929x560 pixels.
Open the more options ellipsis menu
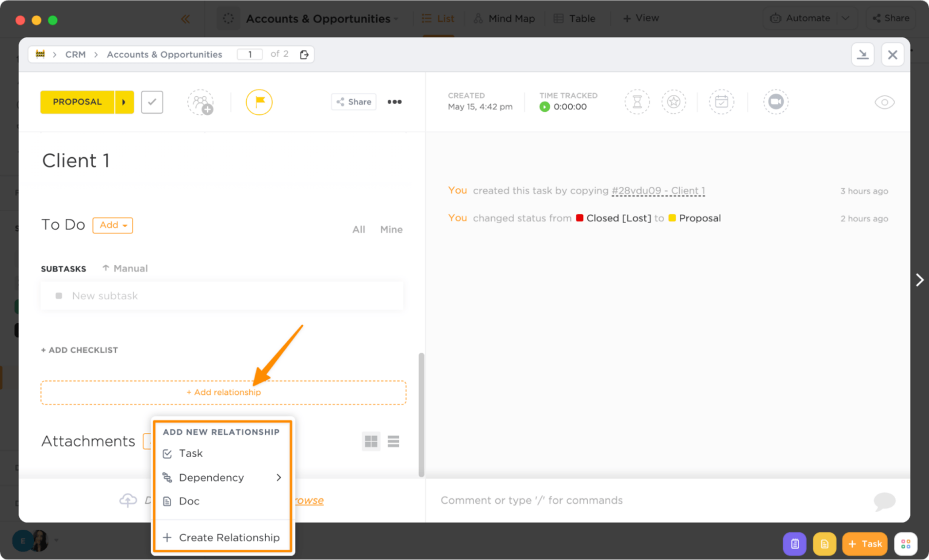394,102
